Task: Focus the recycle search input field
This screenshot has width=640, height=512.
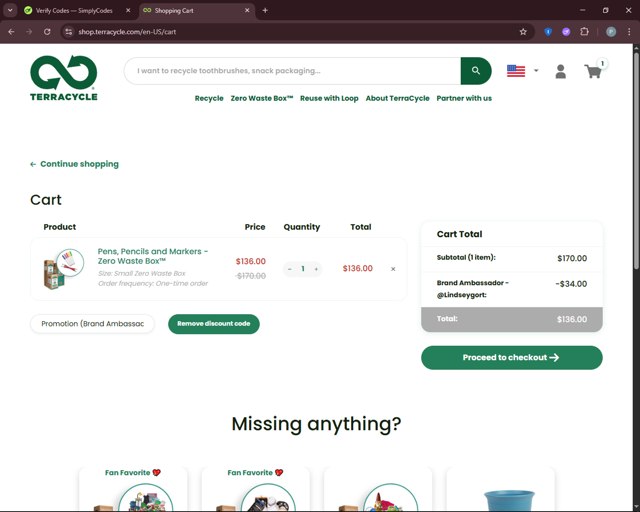Action: coord(292,71)
